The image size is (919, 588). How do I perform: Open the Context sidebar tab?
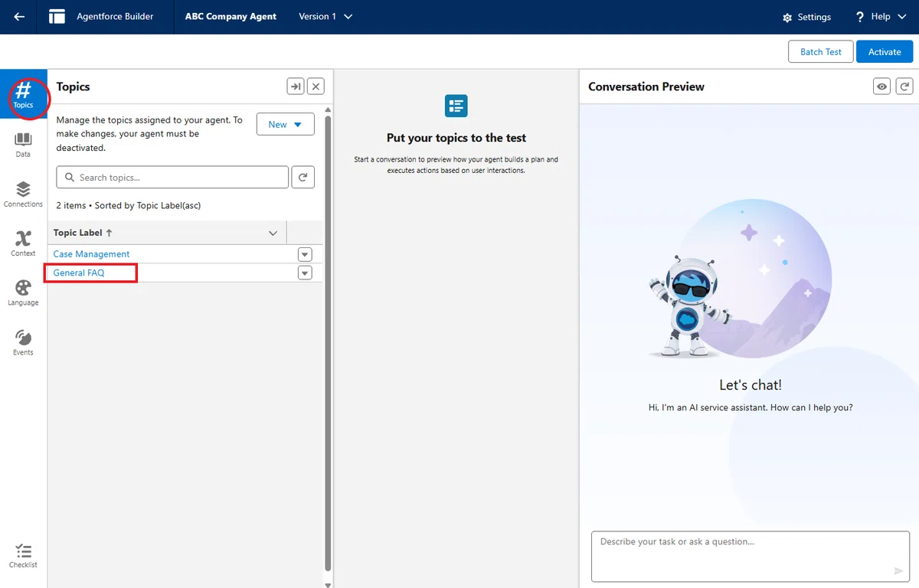(23, 243)
